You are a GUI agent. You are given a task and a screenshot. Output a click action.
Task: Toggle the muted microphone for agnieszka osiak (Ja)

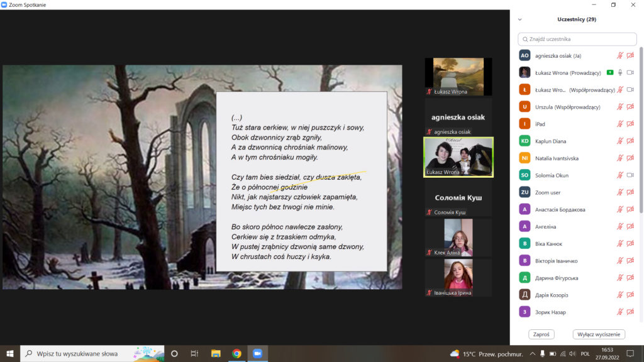pyautogui.click(x=620, y=56)
